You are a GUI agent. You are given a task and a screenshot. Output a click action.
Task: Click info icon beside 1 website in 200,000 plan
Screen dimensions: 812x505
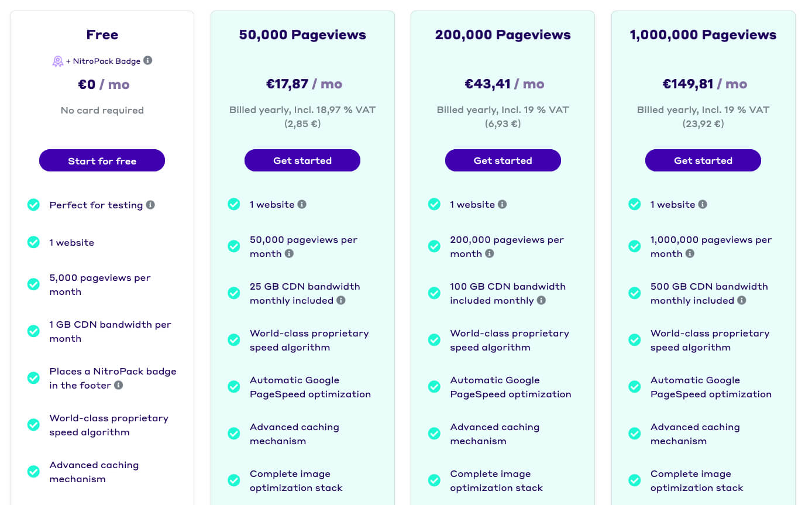pyautogui.click(x=502, y=204)
